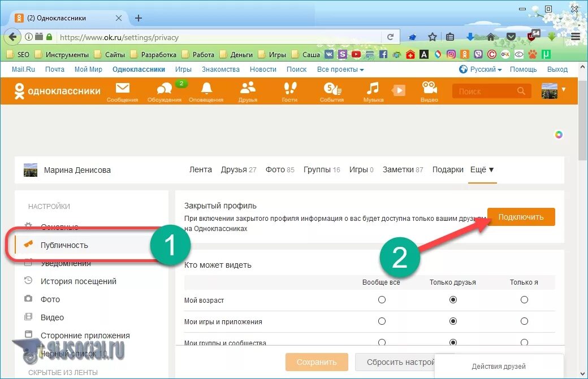
Task: Open Viber bookmark icon
Action: (x=478, y=54)
